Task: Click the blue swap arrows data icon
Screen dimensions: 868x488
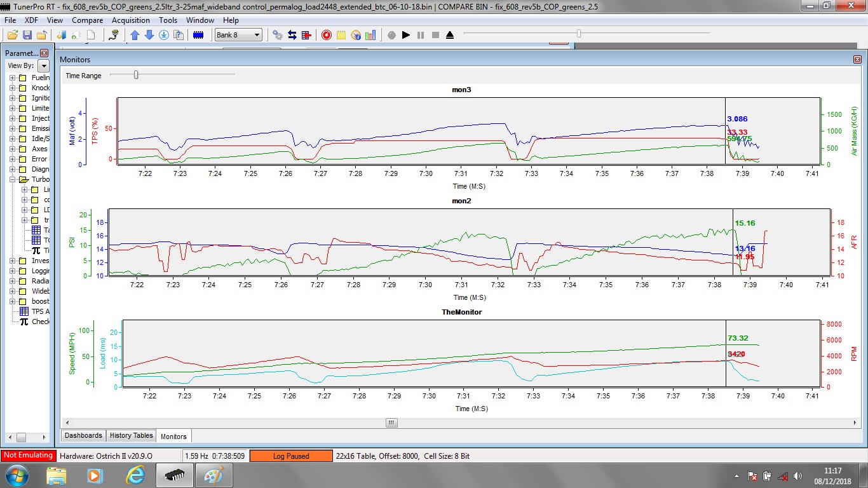Action: 292,35
